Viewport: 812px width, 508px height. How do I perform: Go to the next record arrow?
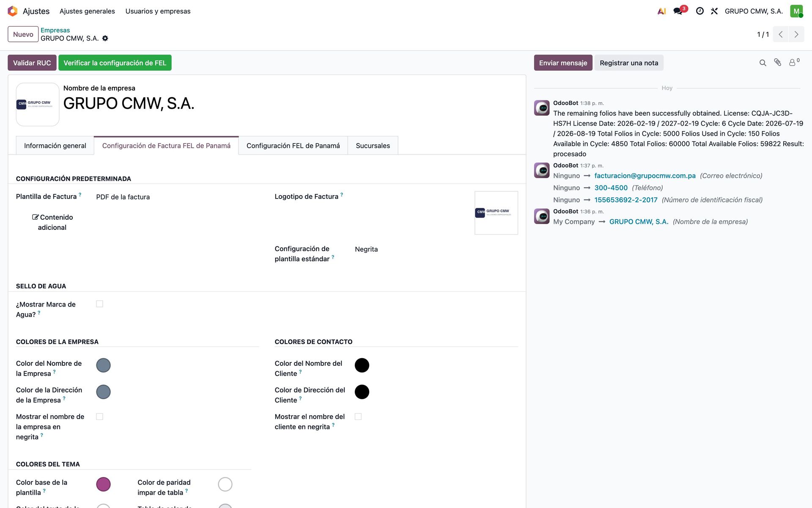(796, 34)
